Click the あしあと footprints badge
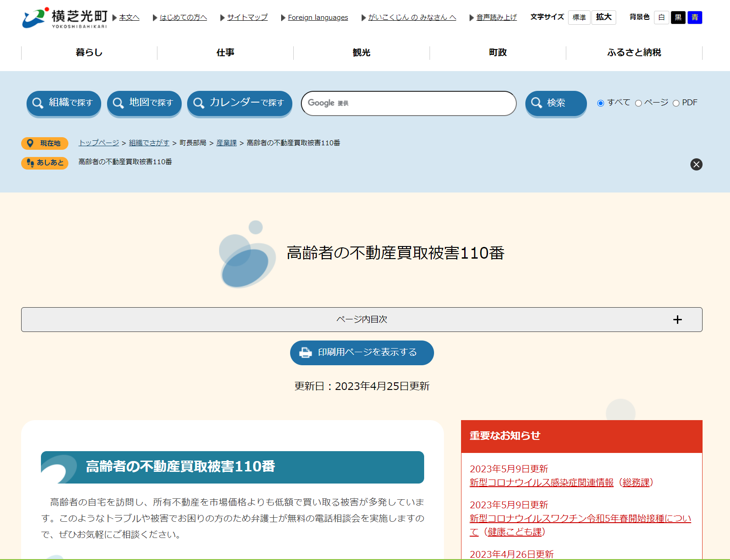This screenshot has height=560, width=730. pos(45,162)
